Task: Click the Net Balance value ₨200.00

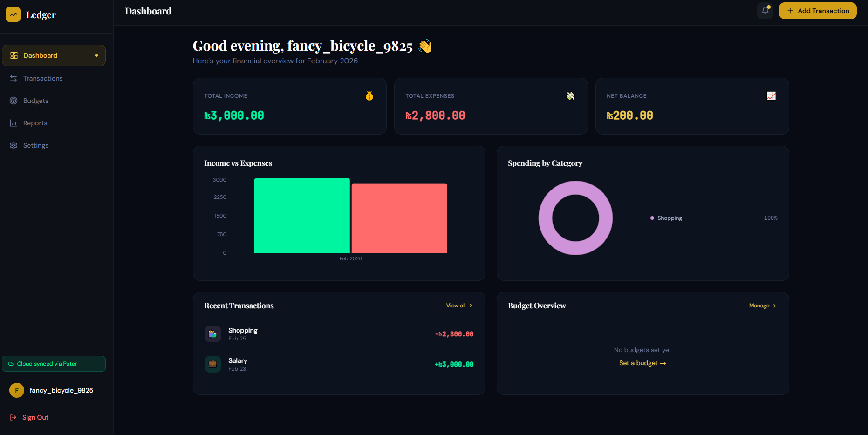Action: coord(630,116)
